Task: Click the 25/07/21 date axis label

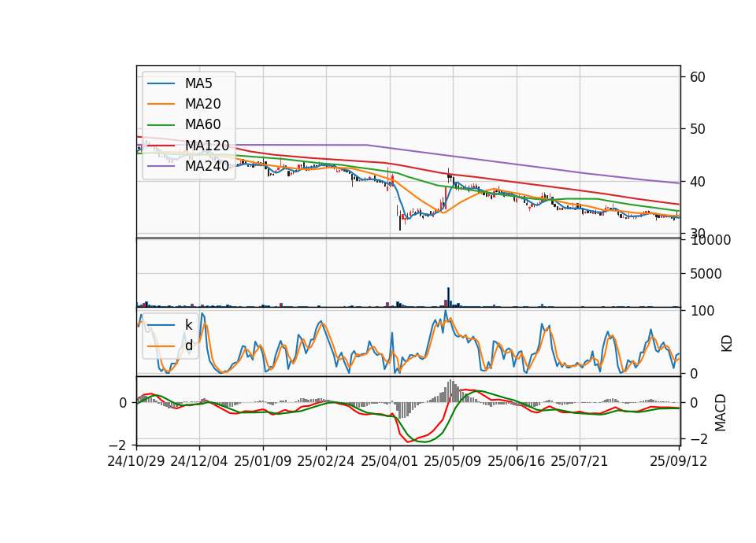Action: (579, 461)
